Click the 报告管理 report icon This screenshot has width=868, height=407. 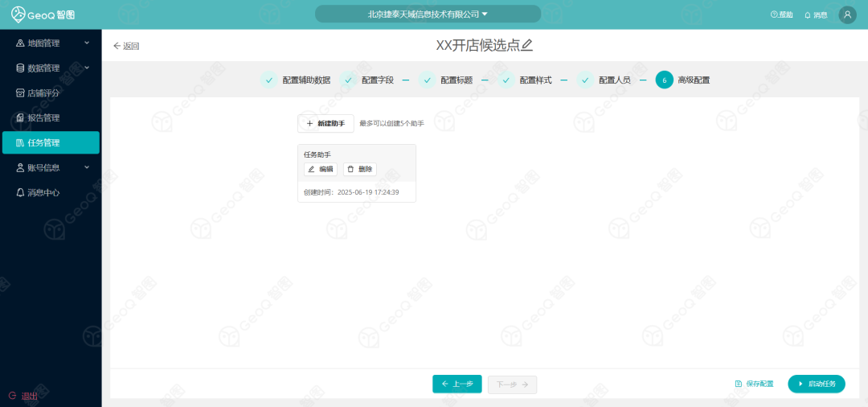point(20,118)
